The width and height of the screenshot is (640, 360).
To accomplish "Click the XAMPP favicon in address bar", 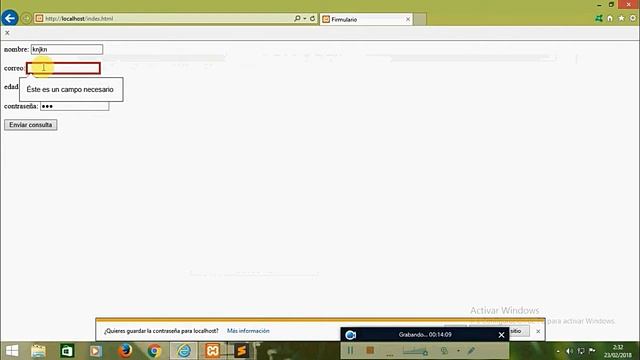I will (39, 18).
